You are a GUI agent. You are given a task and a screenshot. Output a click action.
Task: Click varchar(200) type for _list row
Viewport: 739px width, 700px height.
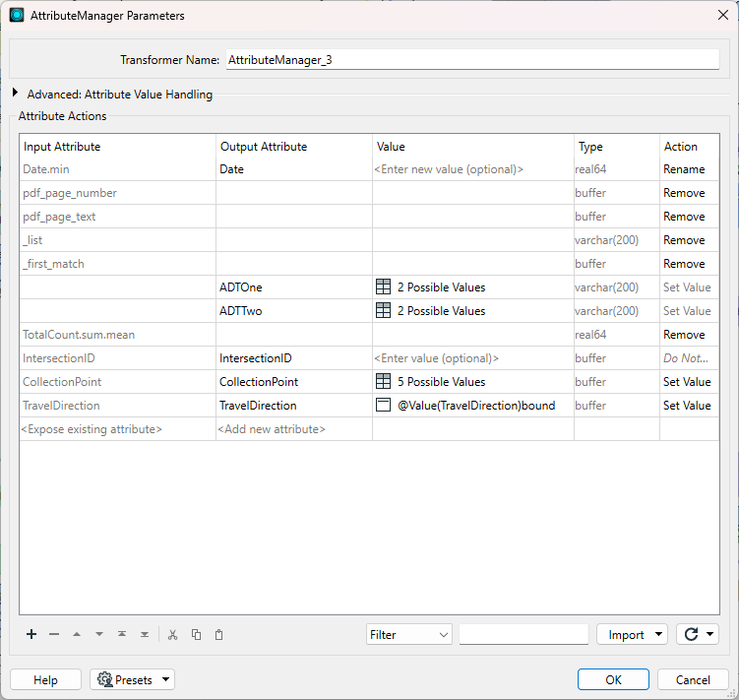pyautogui.click(x=617, y=240)
